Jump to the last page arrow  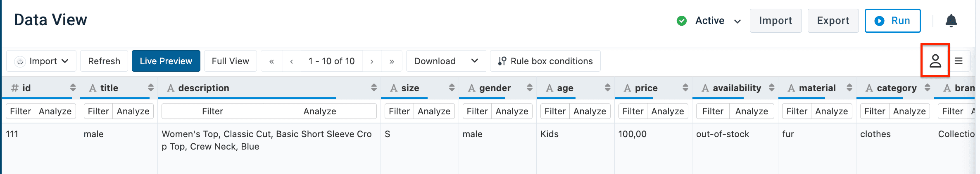click(392, 61)
